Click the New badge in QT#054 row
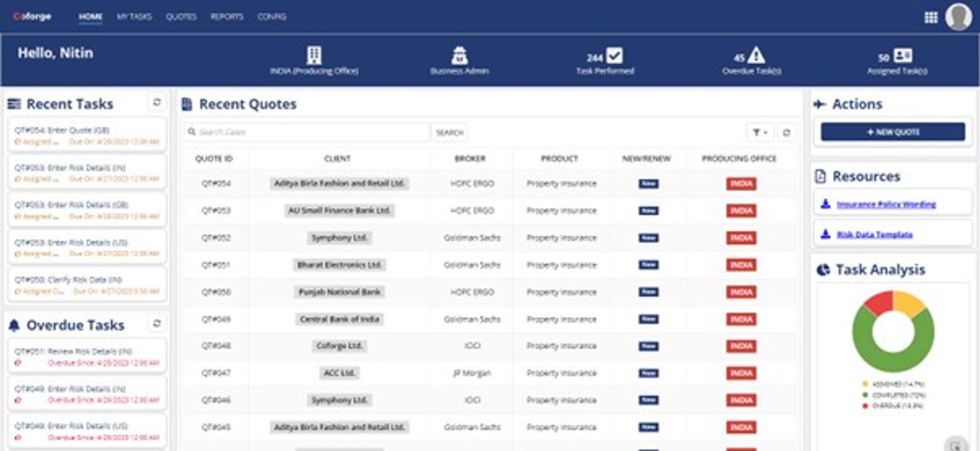Image resolution: width=980 pixels, height=451 pixels. (x=648, y=184)
